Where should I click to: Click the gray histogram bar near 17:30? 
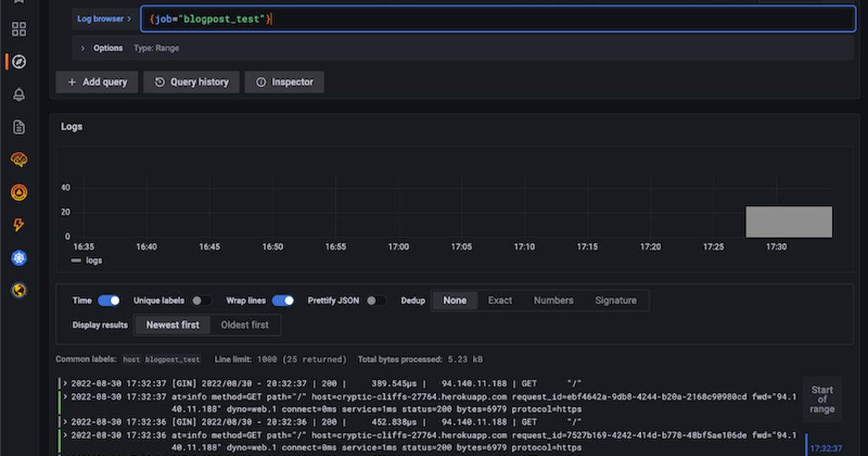(x=788, y=221)
